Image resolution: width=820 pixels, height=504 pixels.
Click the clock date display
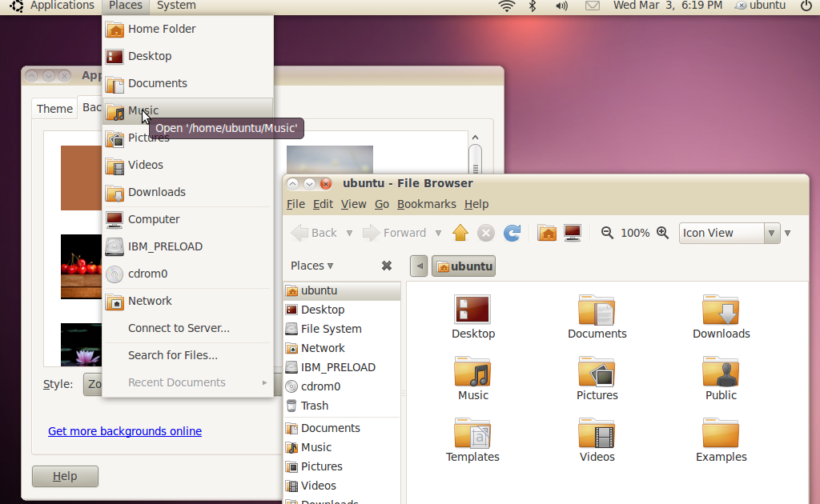pyautogui.click(x=668, y=6)
